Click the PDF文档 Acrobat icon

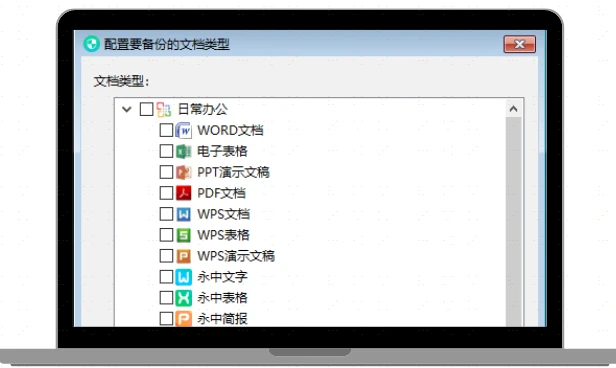[x=183, y=193]
